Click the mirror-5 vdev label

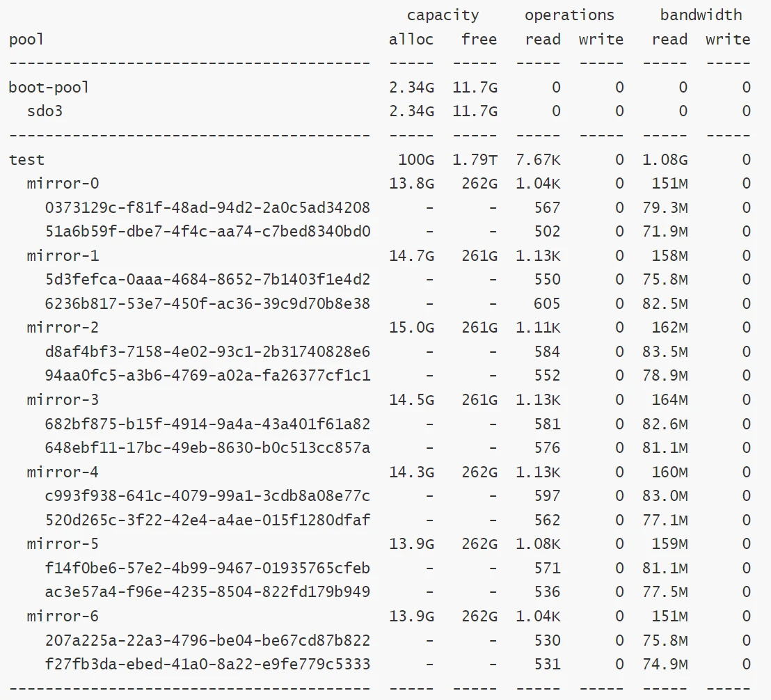pyautogui.click(x=63, y=544)
